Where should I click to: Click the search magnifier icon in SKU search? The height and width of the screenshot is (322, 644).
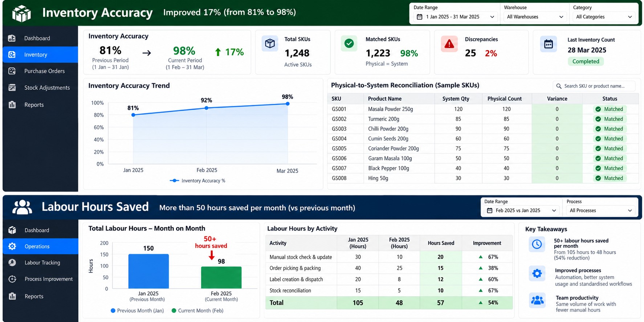559,86
